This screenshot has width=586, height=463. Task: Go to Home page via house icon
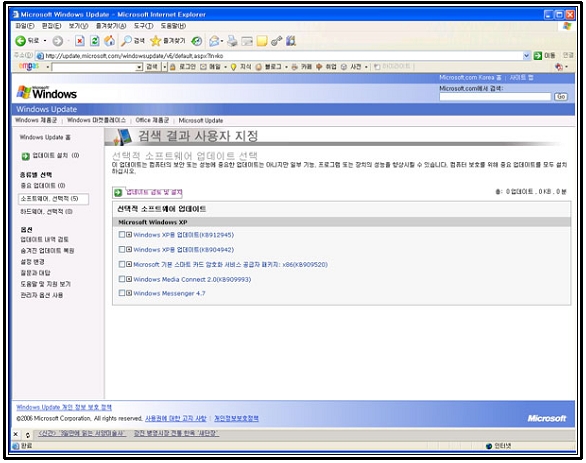tap(110, 41)
